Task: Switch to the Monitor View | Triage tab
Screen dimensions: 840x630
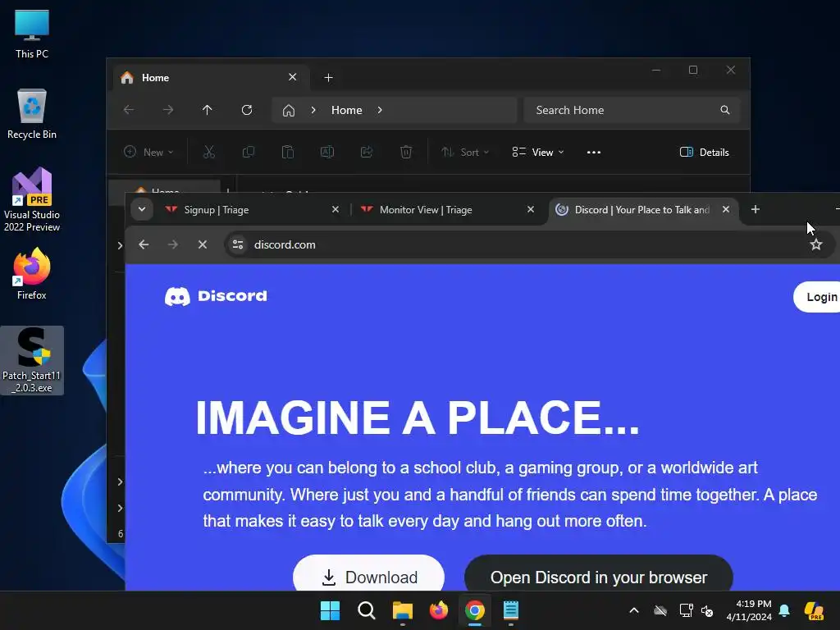Action: 447,209
